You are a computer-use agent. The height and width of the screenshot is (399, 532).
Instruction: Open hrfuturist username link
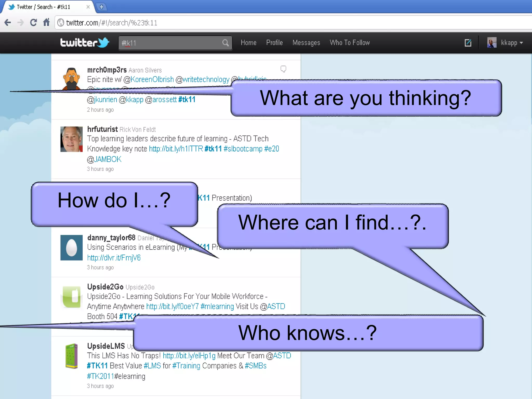coord(102,129)
